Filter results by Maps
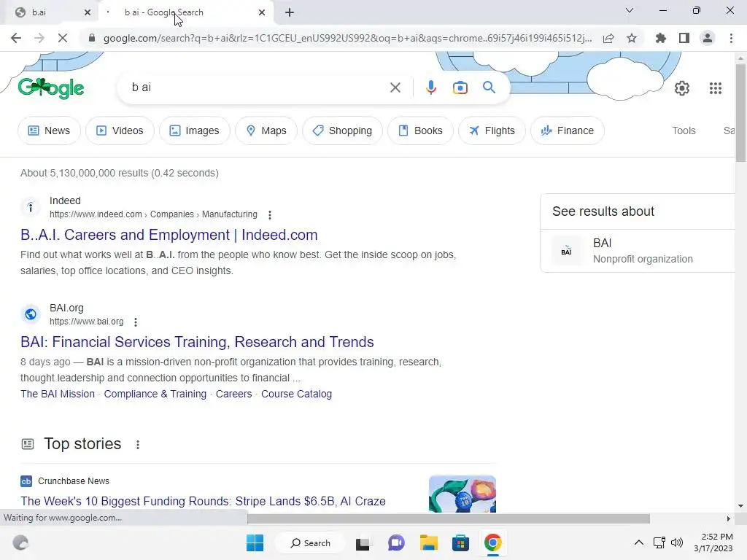 point(266,131)
